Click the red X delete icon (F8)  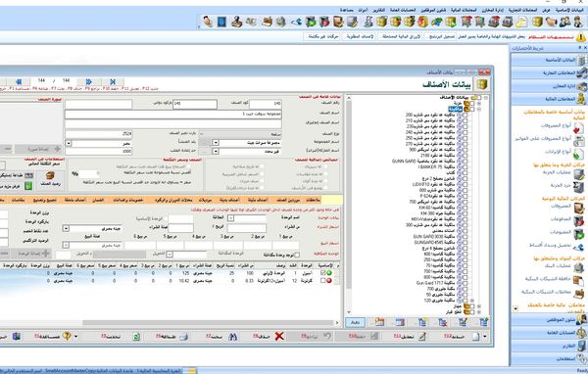[279, 336]
